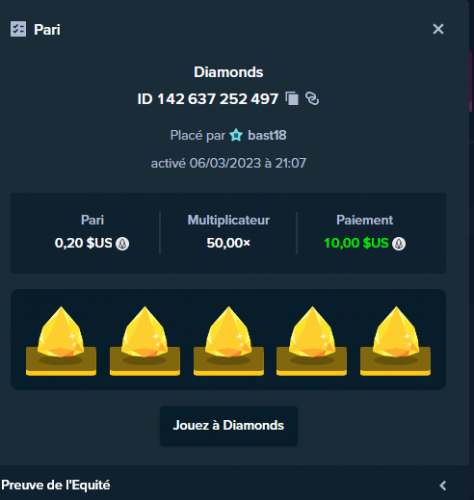Screen dimensions: 474x500
Task: Click the Placé par label
Action: [x=198, y=135]
